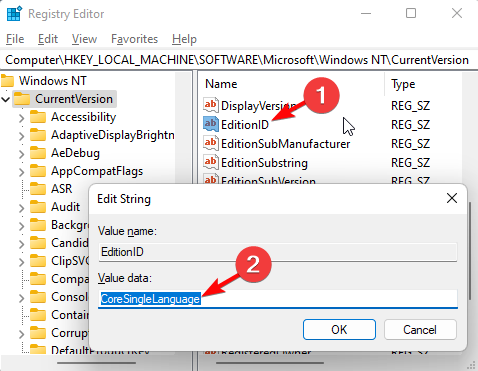Click the tree pane horizontal scrollbar

(x=96, y=363)
